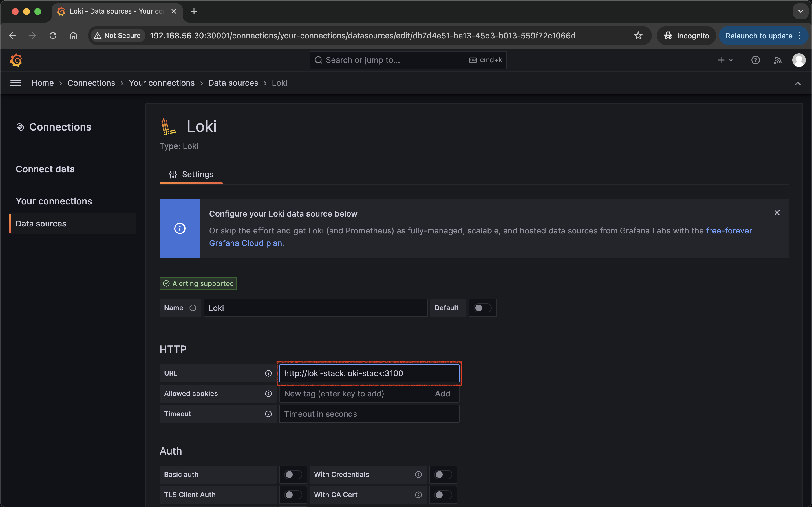Expand the plus new-item dropdown

tap(725, 60)
